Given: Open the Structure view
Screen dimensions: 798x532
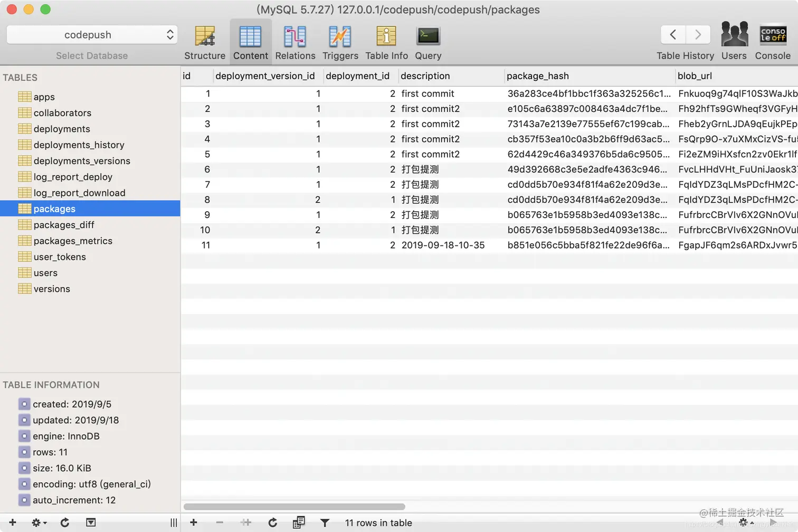Looking at the screenshot, I should tap(205, 42).
